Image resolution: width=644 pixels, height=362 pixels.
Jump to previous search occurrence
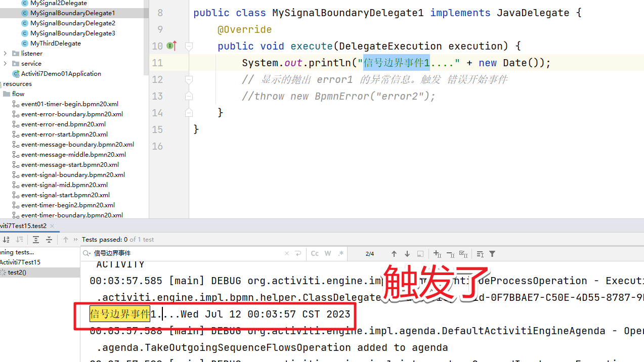pos(394,254)
